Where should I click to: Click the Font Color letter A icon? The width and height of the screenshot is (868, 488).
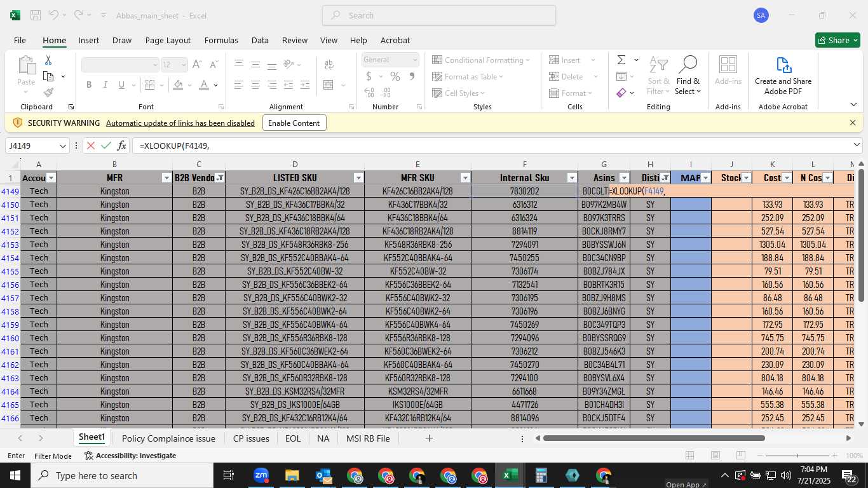click(204, 85)
